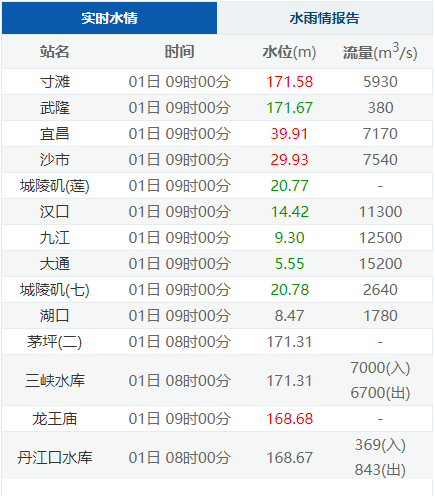435x496 pixels.
Task: Select the 茅坪(二) station name
Action: [x=55, y=342]
